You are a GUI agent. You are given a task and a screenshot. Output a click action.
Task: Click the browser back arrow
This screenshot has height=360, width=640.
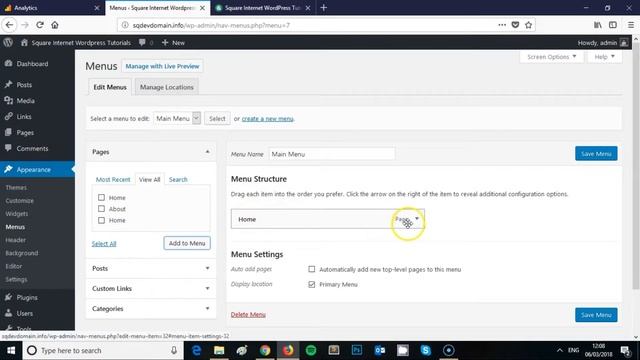click(x=9, y=25)
